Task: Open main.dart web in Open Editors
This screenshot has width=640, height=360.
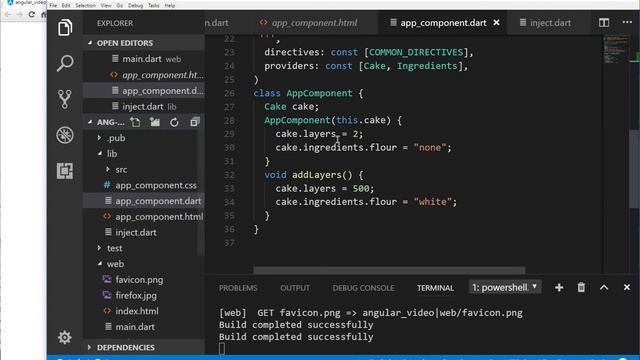Action: pyautogui.click(x=144, y=59)
